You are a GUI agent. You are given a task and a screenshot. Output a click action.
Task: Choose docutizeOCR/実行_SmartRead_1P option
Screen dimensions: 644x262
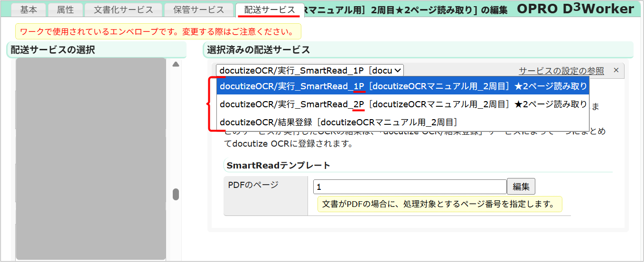403,86
